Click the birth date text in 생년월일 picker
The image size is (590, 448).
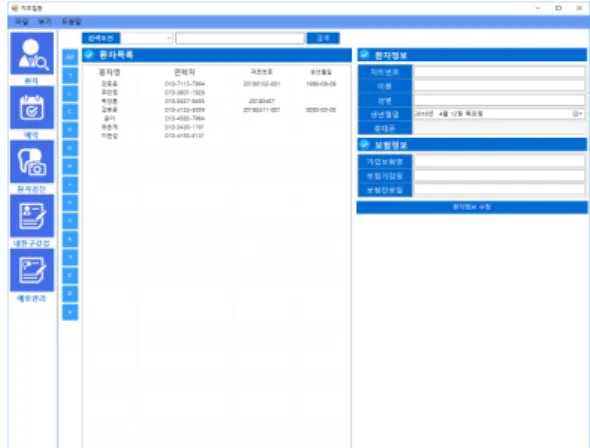coord(449,114)
